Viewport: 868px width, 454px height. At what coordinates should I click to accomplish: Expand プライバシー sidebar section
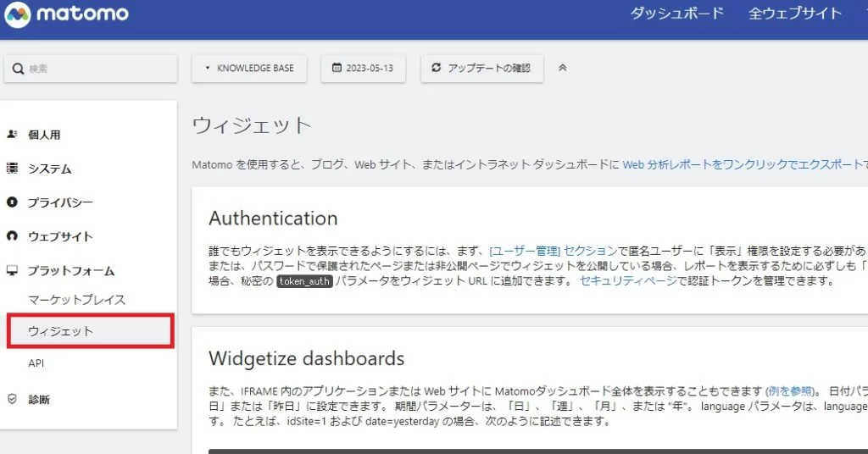60,202
